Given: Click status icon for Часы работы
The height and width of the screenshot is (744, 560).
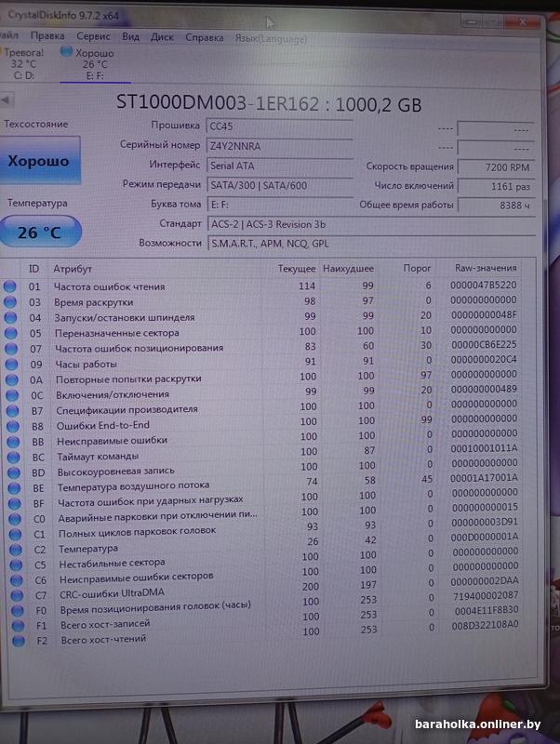Looking at the screenshot, I should [11, 365].
